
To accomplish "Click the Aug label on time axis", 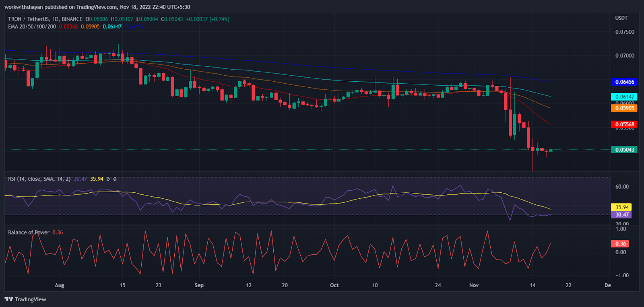I will pos(60,285).
